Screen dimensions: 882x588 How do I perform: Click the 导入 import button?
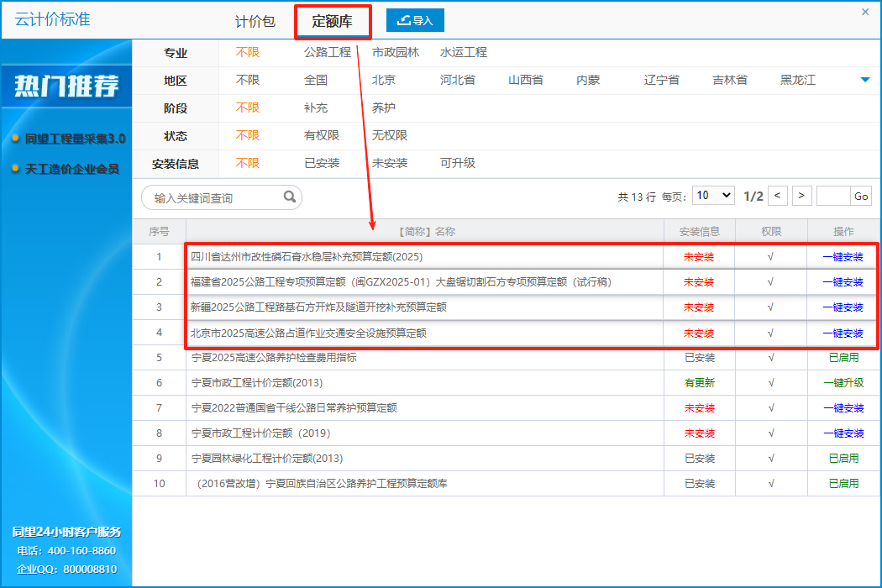pyautogui.click(x=415, y=20)
